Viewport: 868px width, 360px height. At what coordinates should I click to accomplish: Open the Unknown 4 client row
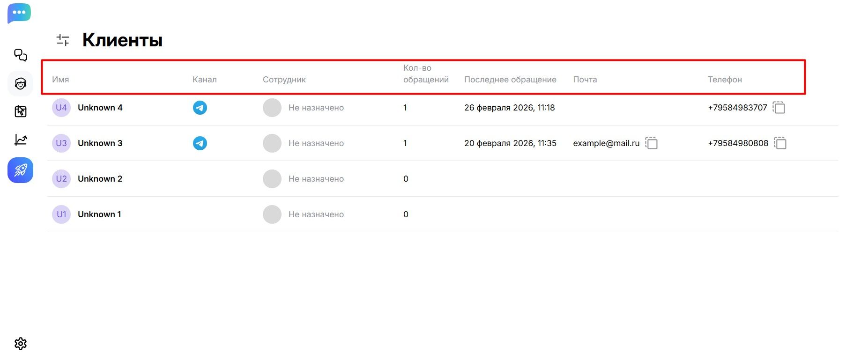click(x=100, y=108)
